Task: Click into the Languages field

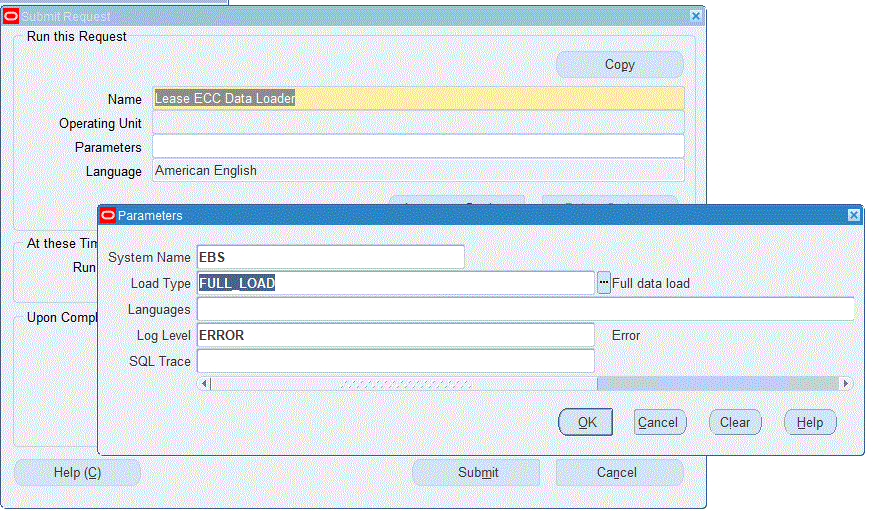Action: tap(526, 309)
